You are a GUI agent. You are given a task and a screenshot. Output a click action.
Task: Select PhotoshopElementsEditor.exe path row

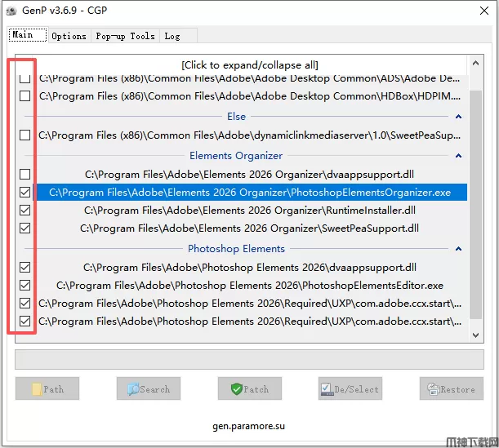tap(250, 286)
